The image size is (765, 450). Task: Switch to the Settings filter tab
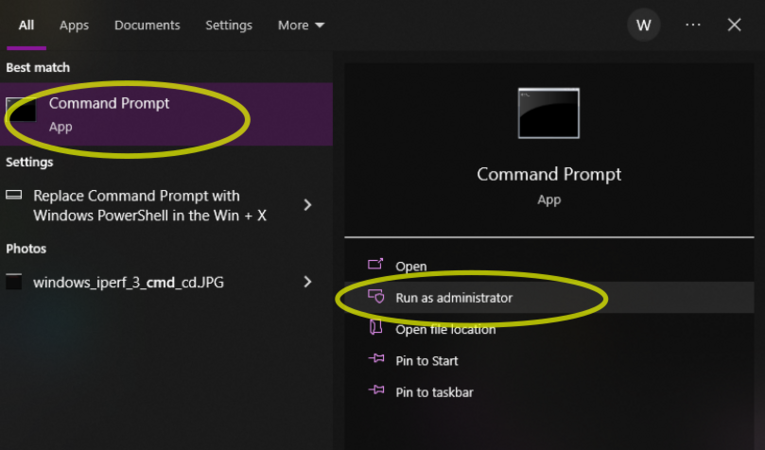click(x=228, y=25)
